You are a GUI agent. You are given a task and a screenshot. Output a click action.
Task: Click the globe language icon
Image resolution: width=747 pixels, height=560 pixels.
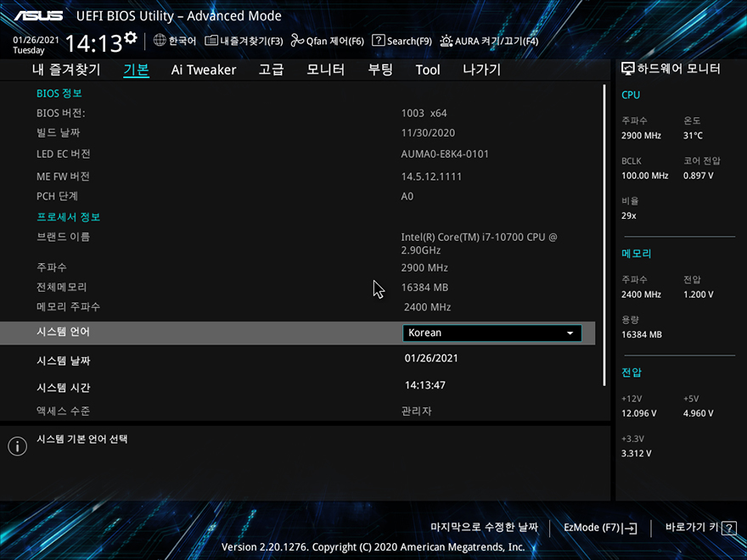(160, 40)
